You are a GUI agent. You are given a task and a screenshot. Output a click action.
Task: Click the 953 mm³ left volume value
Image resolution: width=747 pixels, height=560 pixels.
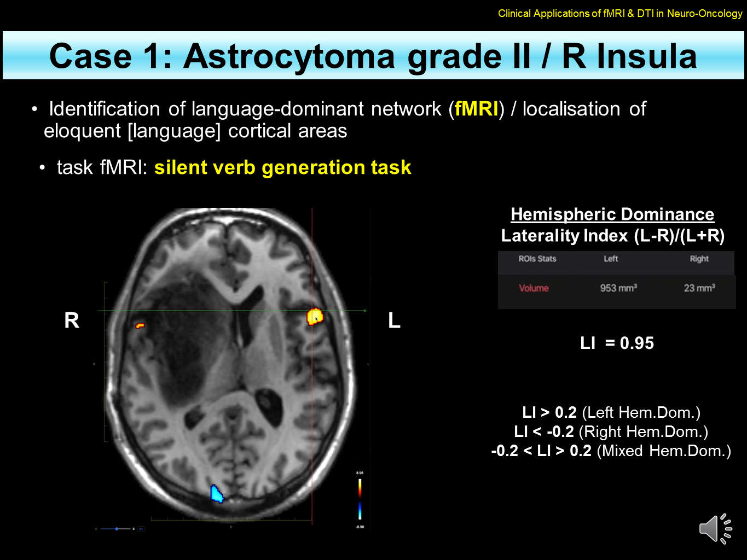618,288
